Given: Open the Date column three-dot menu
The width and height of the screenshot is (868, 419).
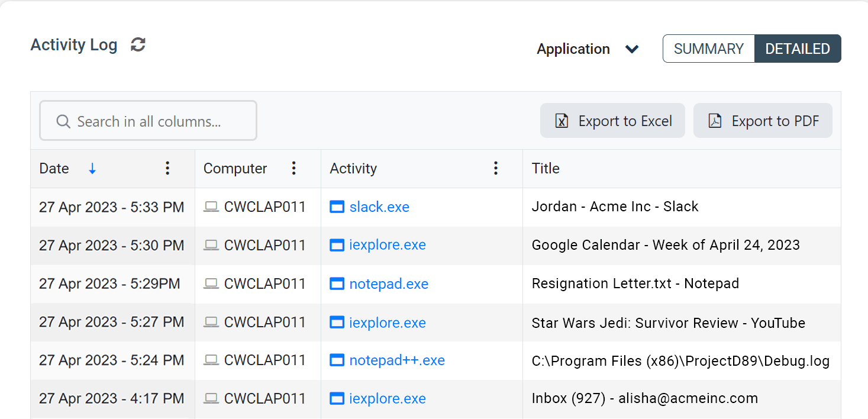Looking at the screenshot, I should click(x=167, y=169).
